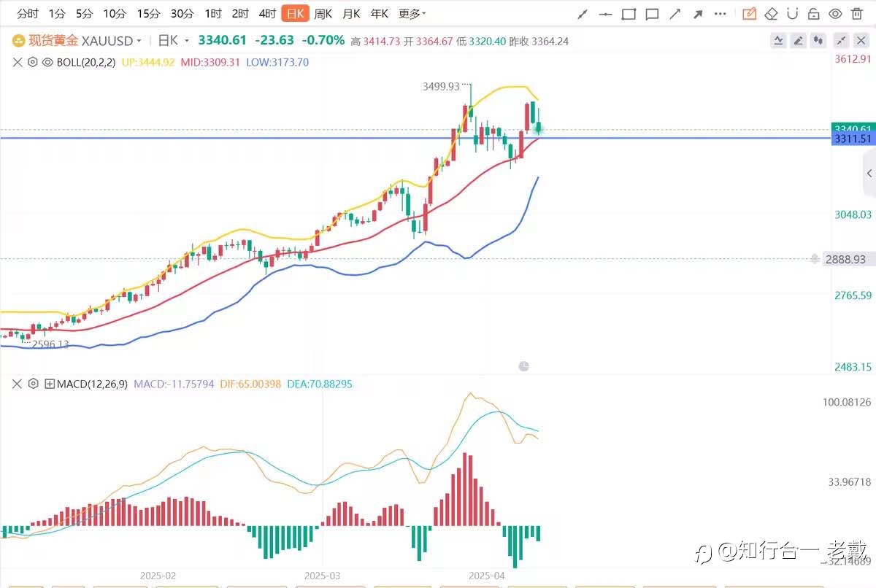Remove the BOLL indicator with its X
The image size is (876, 588).
[x=18, y=63]
